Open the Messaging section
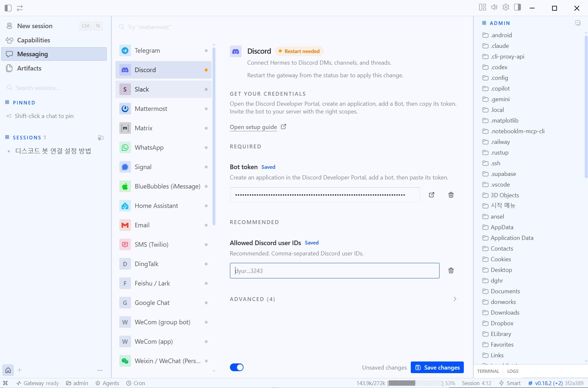 pos(54,54)
